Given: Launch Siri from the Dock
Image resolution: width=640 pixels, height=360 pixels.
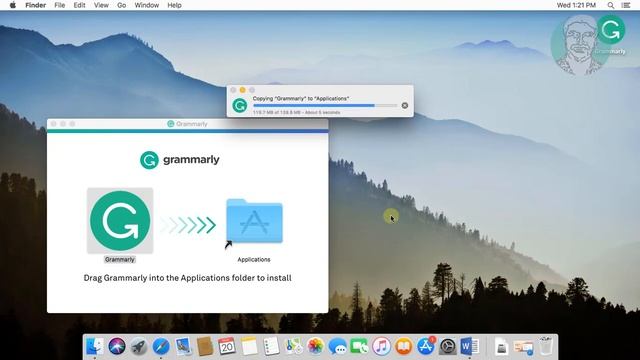Looking at the screenshot, I should [x=117, y=347].
